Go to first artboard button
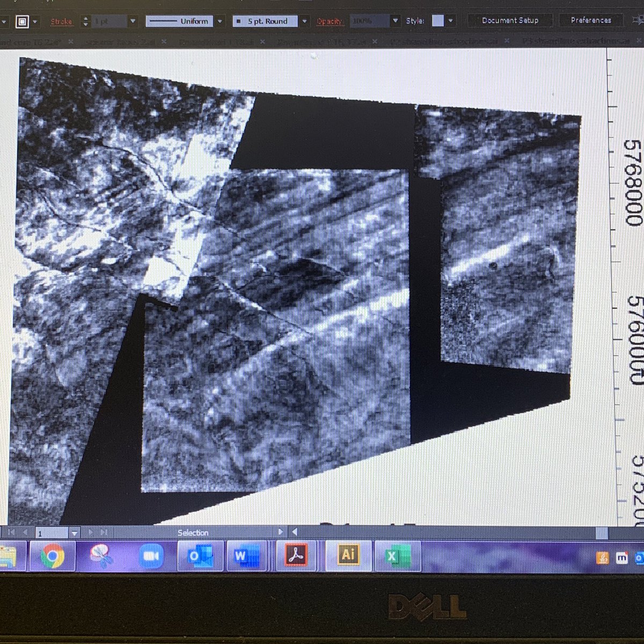Image resolution: width=644 pixels, height=644 pixels. (11, 532)
